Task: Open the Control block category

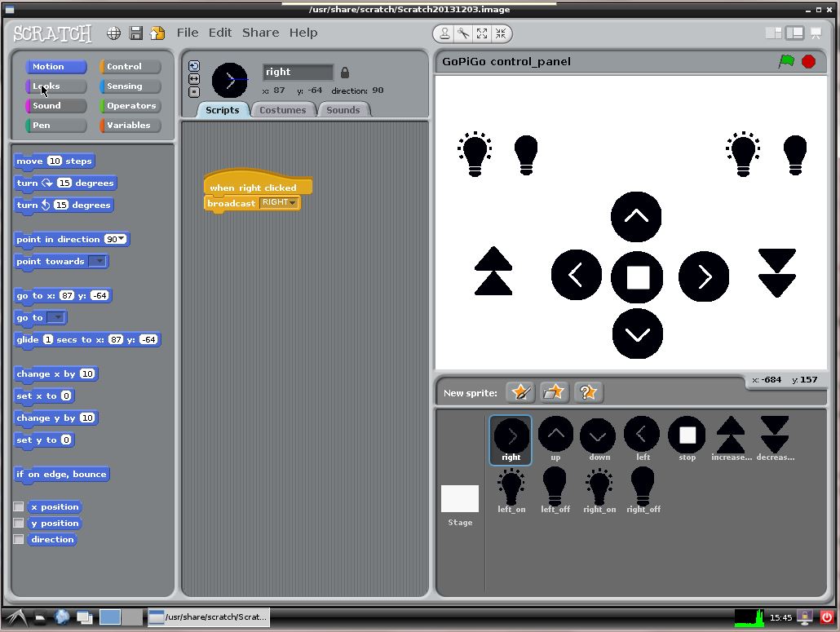Action: coord(130,66)
